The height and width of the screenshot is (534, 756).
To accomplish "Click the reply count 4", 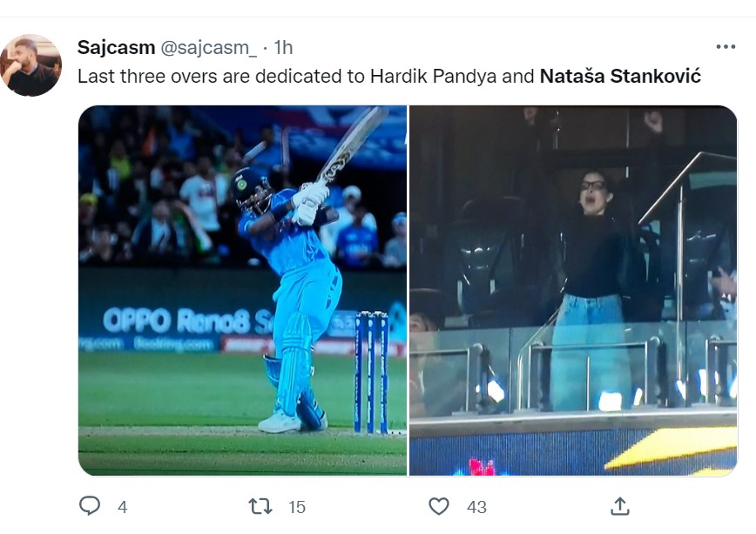I will (x=122, y=507).
